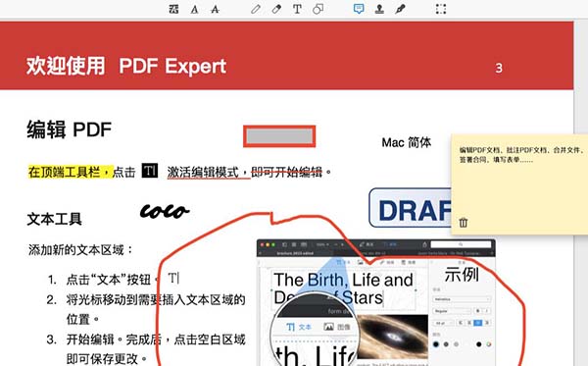Select the shapes tool
This screenshot has height=366, width=588.
(x=318, y=9)
